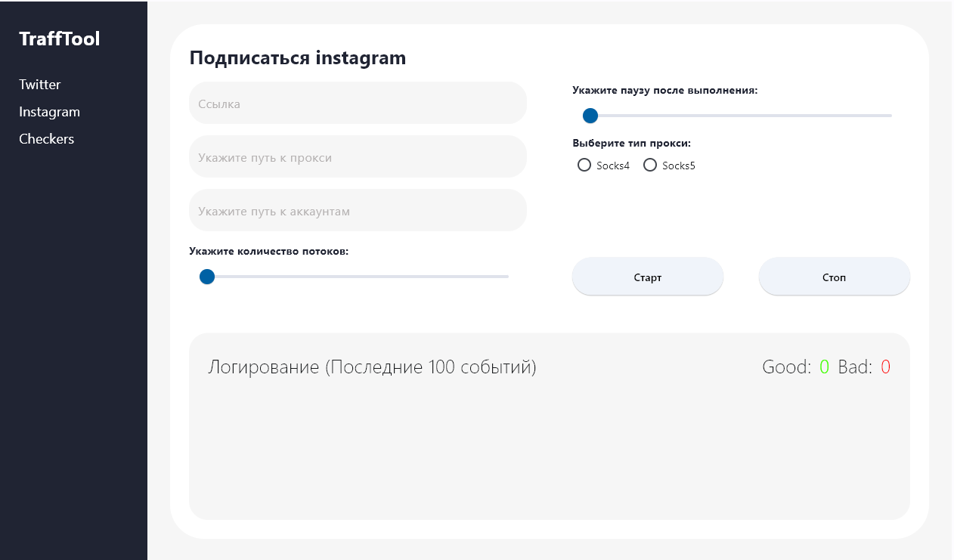Click the red Bad counter value
The image size is (954, 560).
tap(885, 368)
